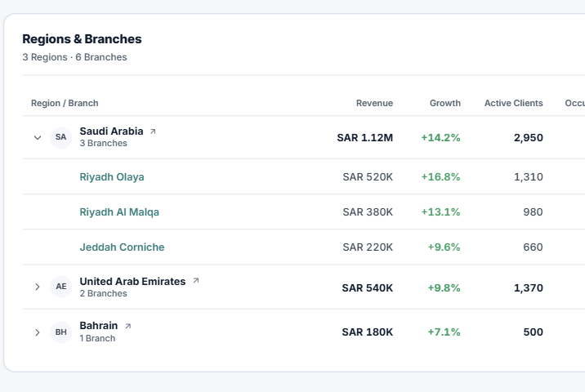This screenshot has width=585, height=392.
Task: Click the SAR 540K revenue value
Action: (x=368, y=288)
